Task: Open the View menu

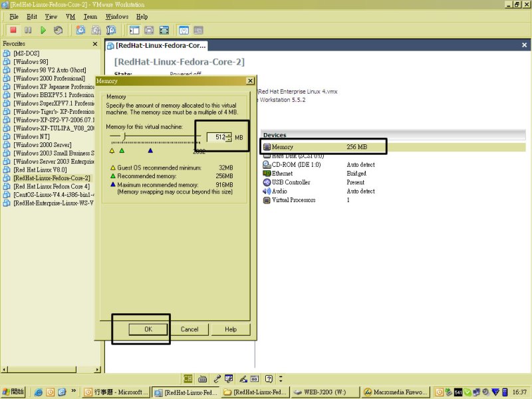Action: 51,17
